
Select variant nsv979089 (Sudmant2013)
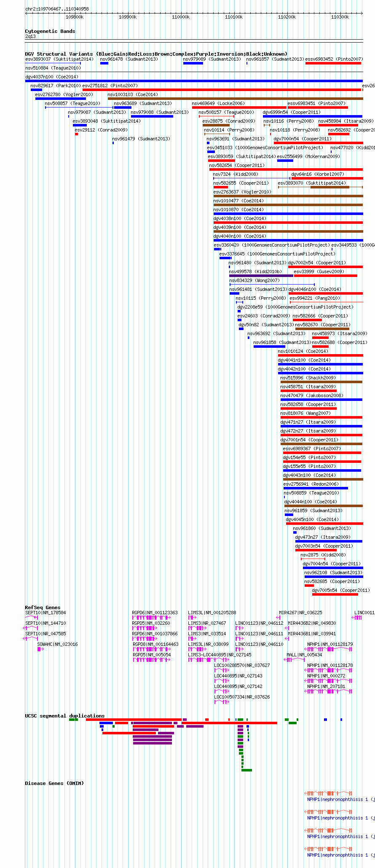212,59
